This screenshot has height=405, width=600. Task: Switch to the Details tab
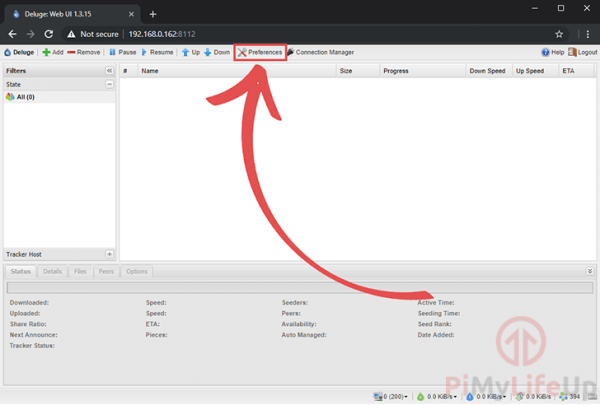pyautogui.click(x=52, y=272)
